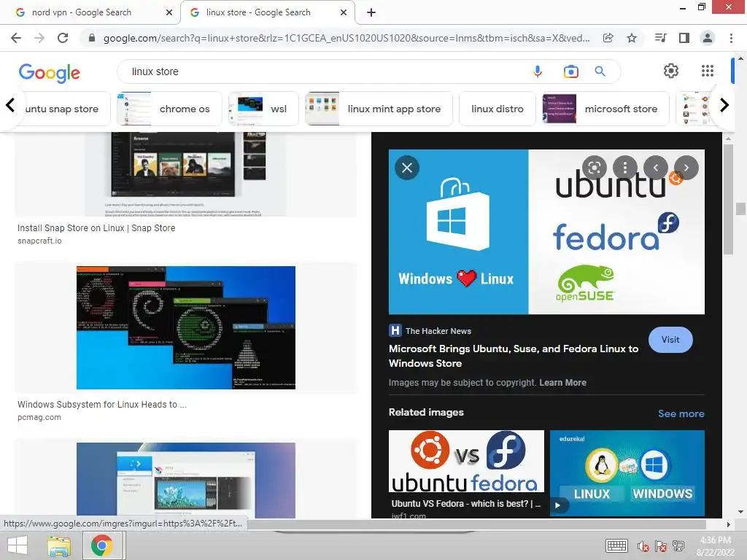Bookmark this page with the star icon

coord(632,38)
